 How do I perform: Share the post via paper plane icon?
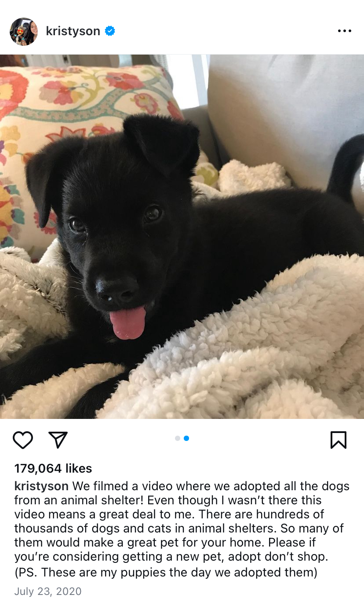pyautogui.click(x=58, y=440)
